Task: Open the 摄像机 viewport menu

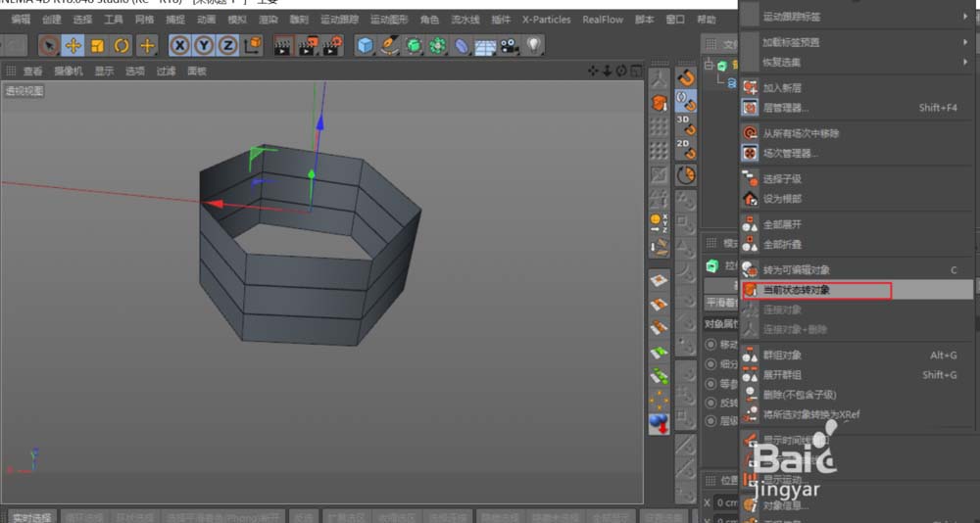Action: (68, 71)
